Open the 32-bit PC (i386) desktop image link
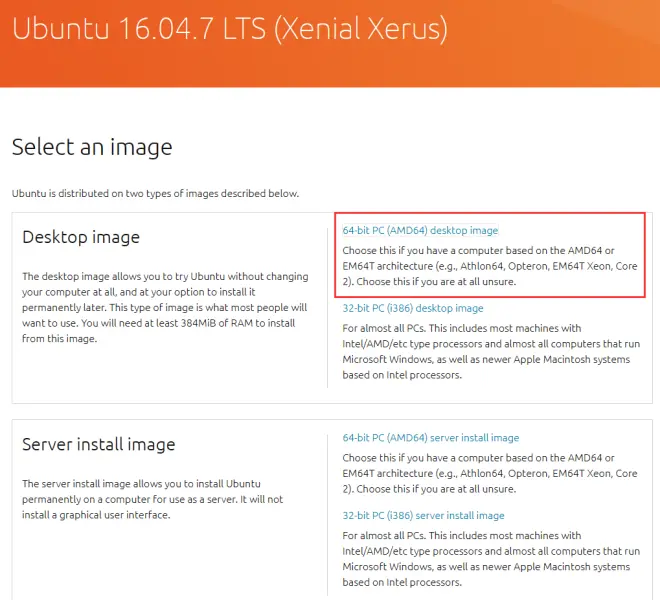Viewport: 660px width, 600px height. coord(412,308)
